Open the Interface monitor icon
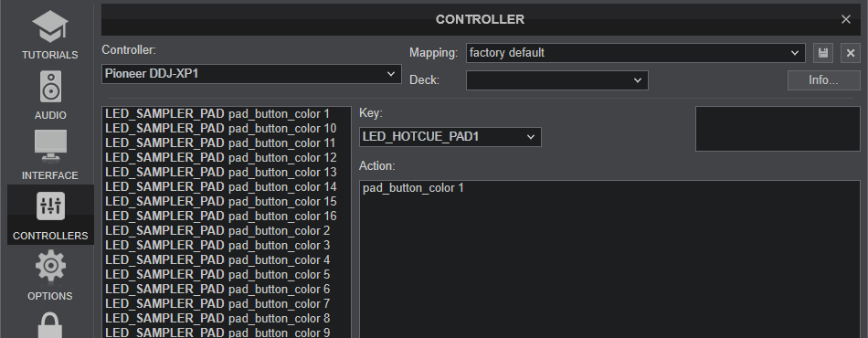The width and height of the screenshot is (868, 338). point(50,146)
